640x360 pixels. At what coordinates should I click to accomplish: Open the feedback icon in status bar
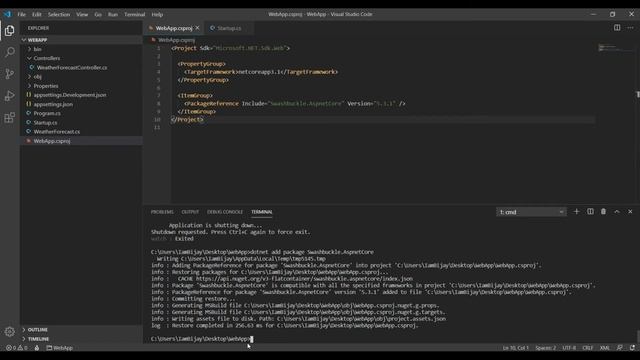(x=620, y=348)
